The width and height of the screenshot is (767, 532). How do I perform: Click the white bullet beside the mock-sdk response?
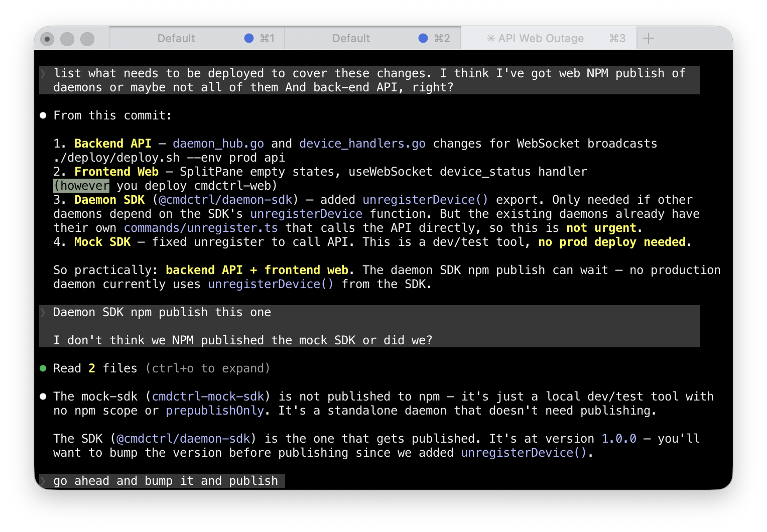(x=43, y=396)
